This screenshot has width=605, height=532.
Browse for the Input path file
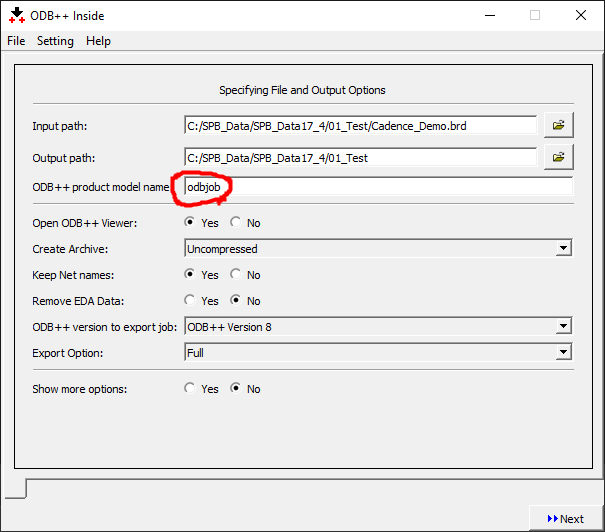pos(558,125)
